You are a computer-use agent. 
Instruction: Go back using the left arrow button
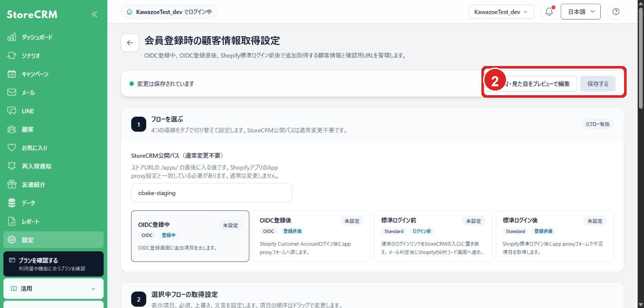coord(130,43)
